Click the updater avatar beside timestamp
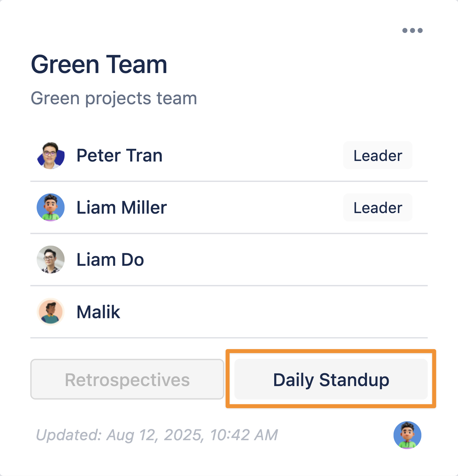Viewport: 458px width, 476px height. coord(407,435)
